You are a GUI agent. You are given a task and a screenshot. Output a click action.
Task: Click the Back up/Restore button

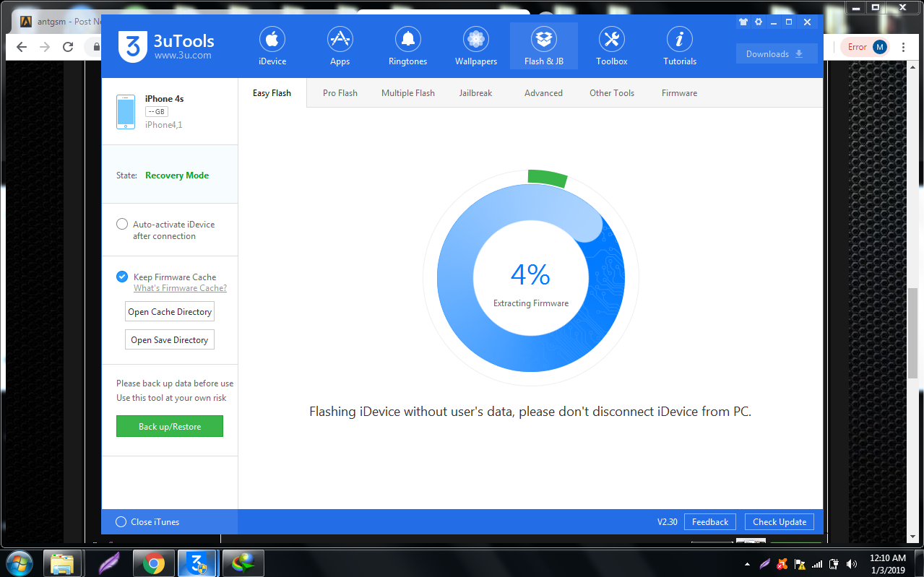click(x=170, y=426)
